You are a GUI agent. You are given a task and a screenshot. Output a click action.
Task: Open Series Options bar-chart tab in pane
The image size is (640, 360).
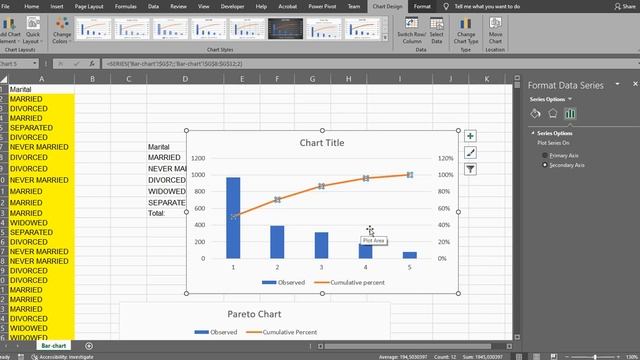tap(570, 114)
